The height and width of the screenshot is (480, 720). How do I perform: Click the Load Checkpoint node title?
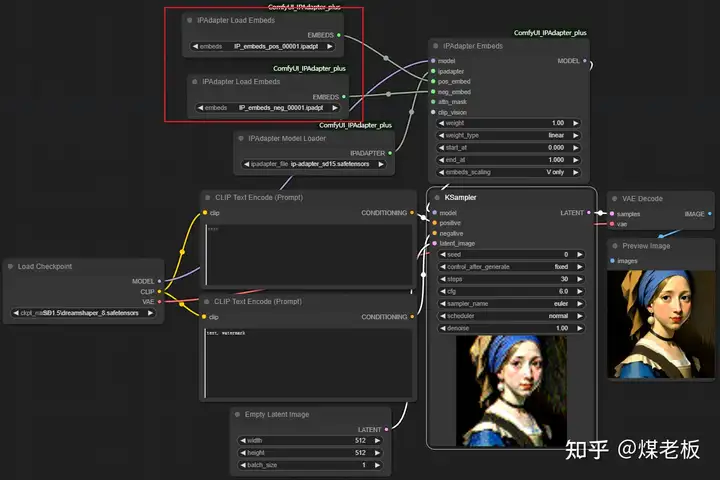45,266
